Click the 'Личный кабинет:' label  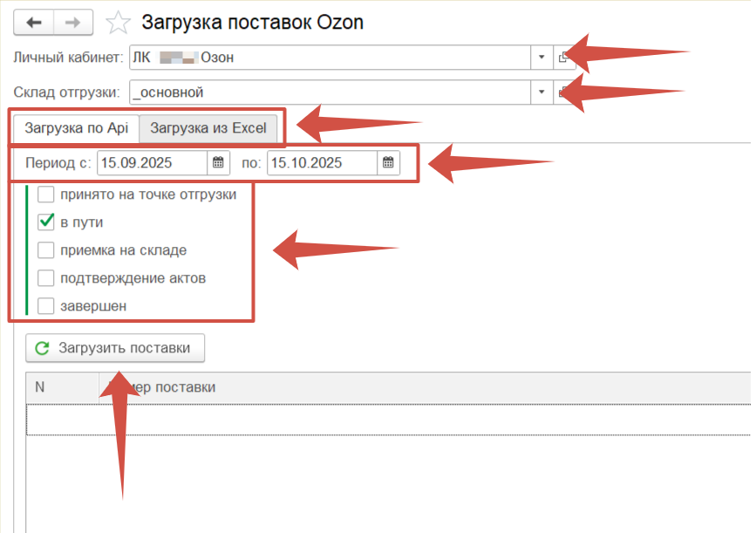pos(69,58)
